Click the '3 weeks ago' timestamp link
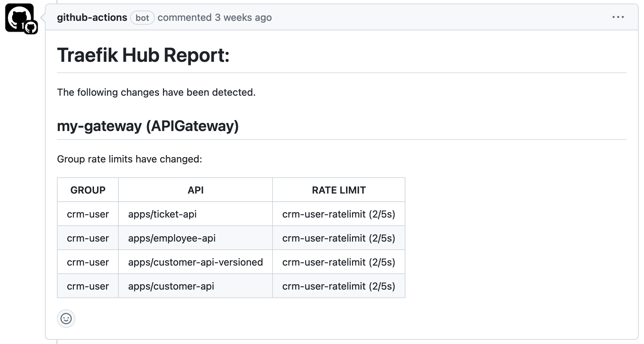This screenshot has height=344, width=644. 242,17
